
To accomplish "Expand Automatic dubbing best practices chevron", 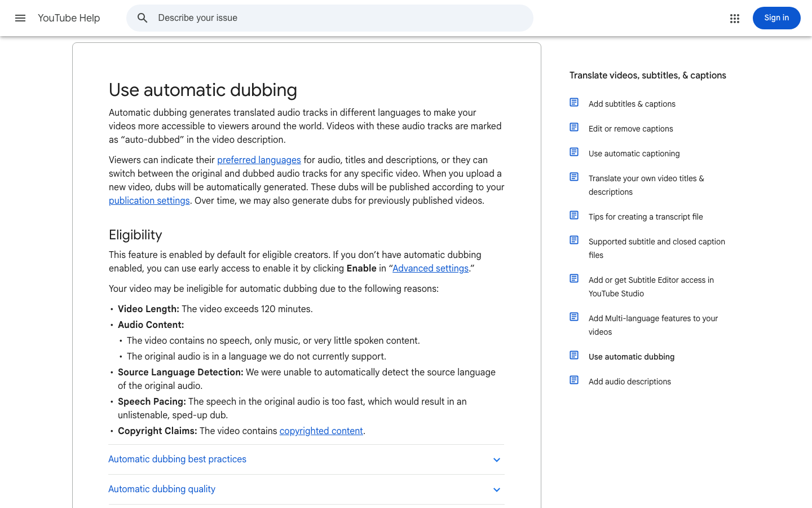I will click(x=497, y=460).
